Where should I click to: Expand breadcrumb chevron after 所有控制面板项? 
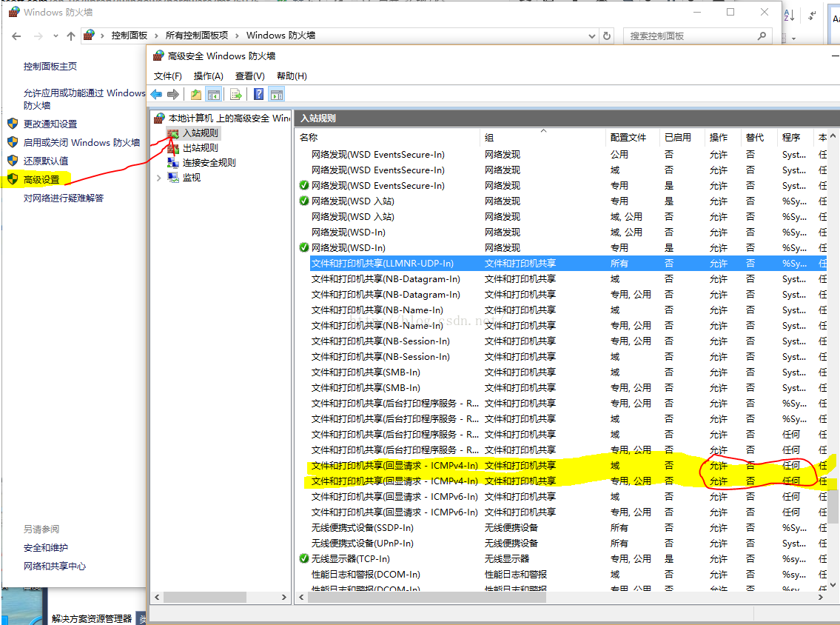(x=237, y=36)
